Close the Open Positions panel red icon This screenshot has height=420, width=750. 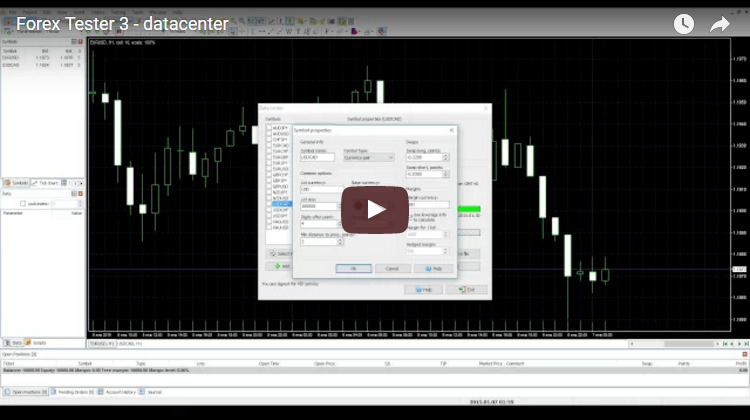(x=744, y=354)
